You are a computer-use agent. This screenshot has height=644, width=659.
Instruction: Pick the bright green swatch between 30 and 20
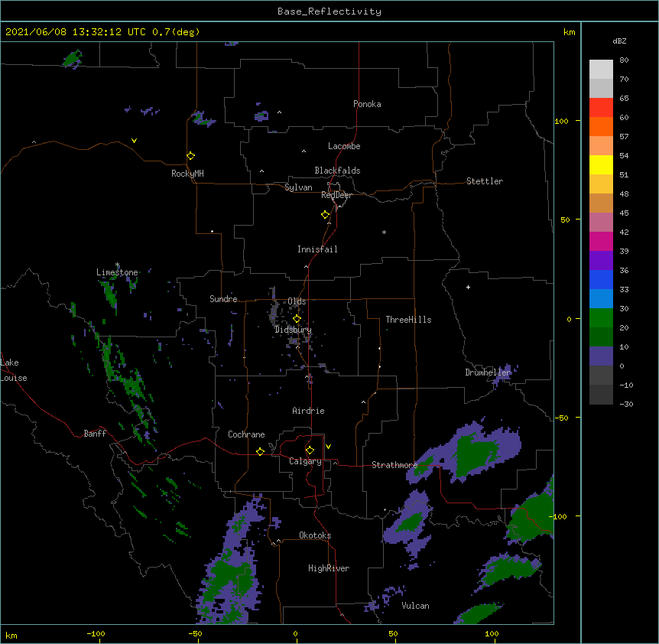click(601, 318)
